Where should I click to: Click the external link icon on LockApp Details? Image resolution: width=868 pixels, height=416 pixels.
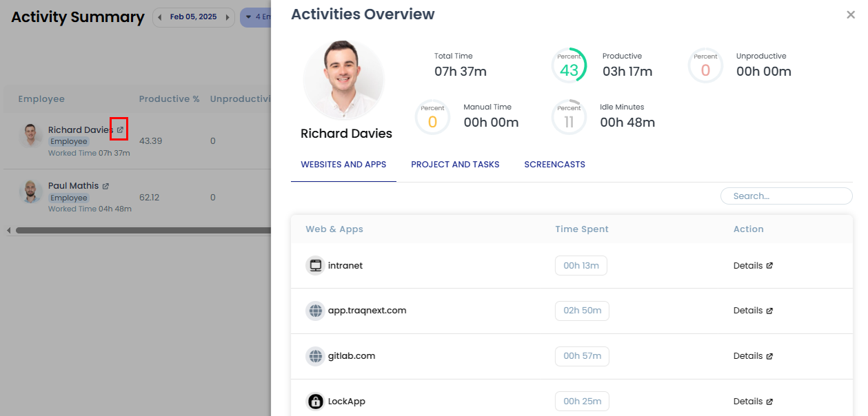[771, 400]
